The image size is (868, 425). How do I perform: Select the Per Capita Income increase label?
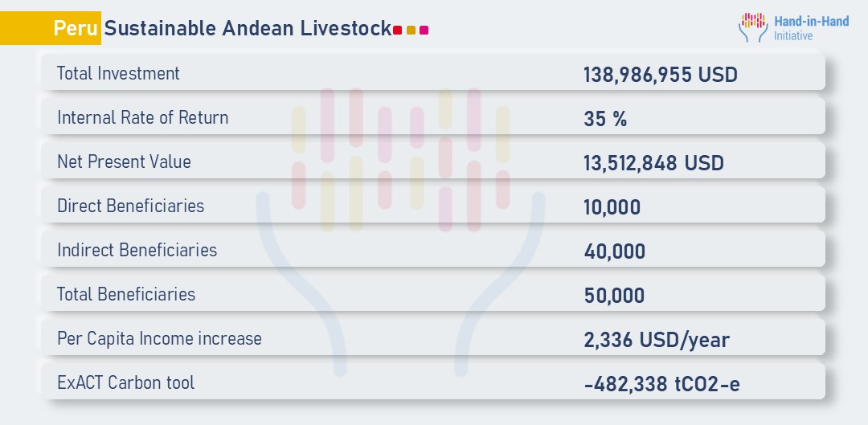pyautogui.click(x=159, y=339)
